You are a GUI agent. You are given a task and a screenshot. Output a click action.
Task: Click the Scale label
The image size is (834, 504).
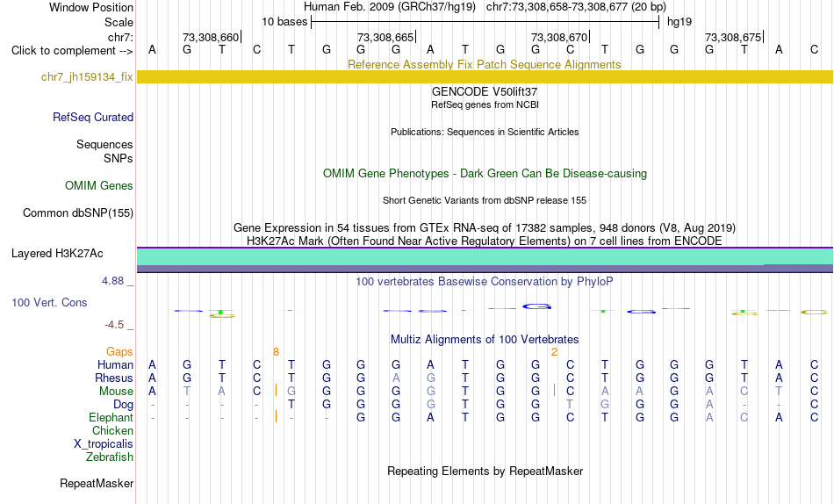coord(119,22)
